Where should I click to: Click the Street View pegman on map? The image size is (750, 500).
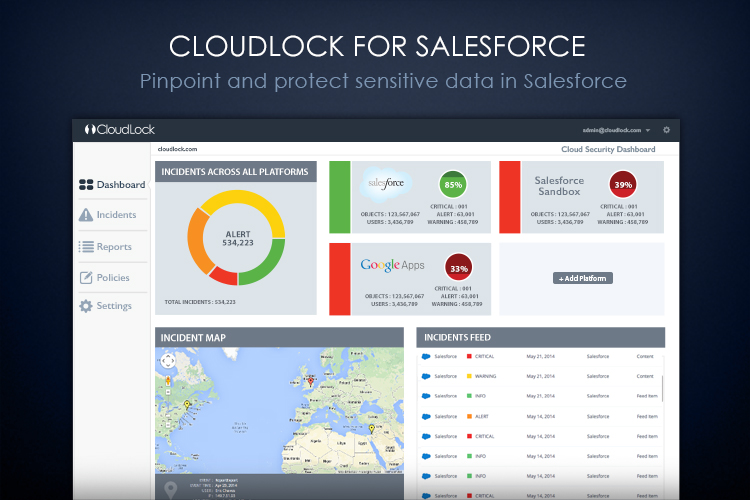(x=168, y=381)
